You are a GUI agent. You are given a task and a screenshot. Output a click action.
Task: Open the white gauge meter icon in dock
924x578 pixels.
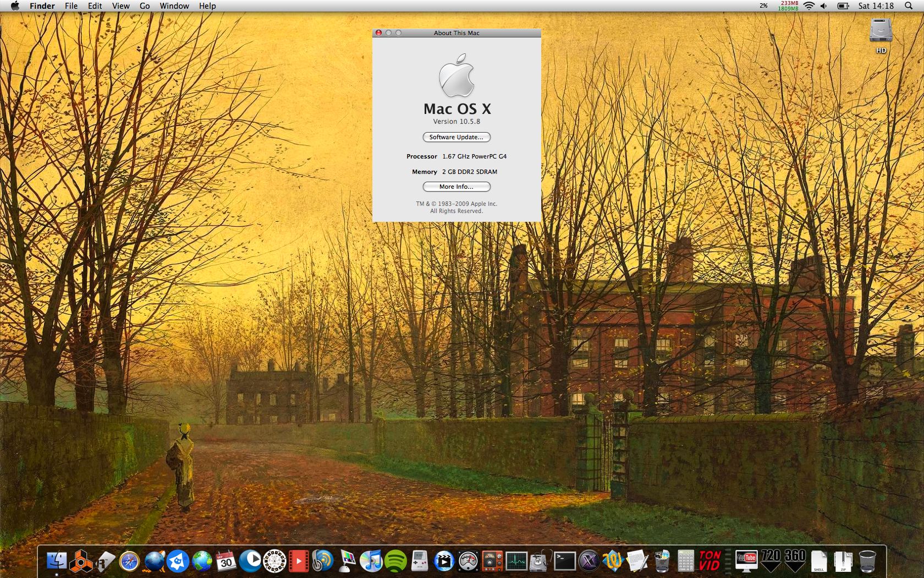(x=468, y=561)
